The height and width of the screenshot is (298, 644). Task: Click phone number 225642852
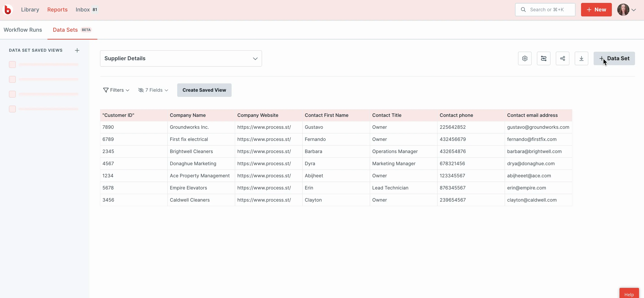pos(452,127)
